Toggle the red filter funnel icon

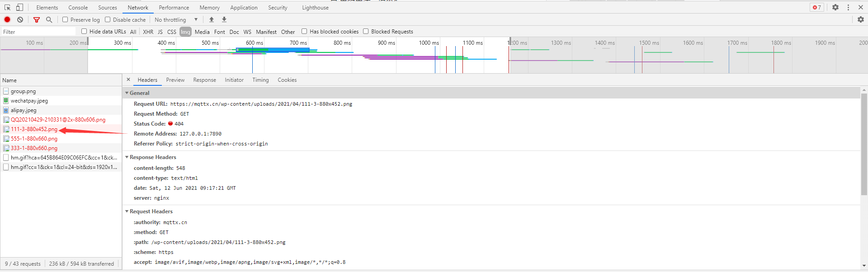37,19
